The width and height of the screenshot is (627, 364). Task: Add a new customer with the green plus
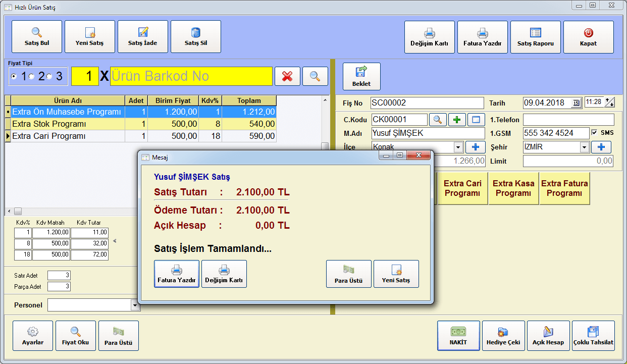click(457, 120)
